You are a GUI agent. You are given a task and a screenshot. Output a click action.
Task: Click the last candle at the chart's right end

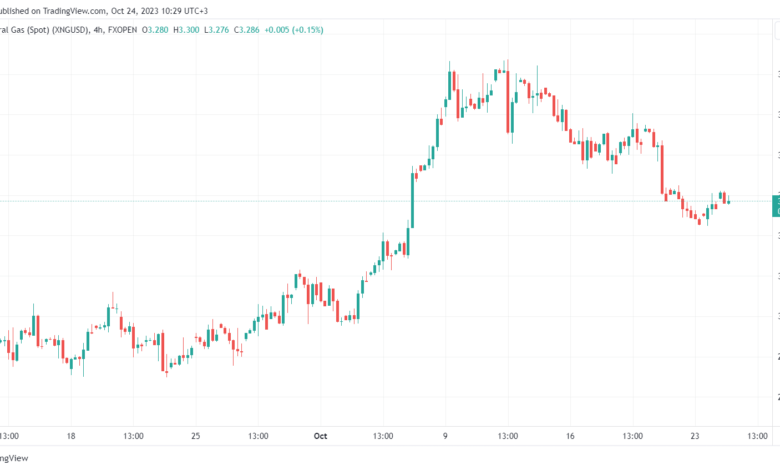pyautogui.click(x=729, y=201)
